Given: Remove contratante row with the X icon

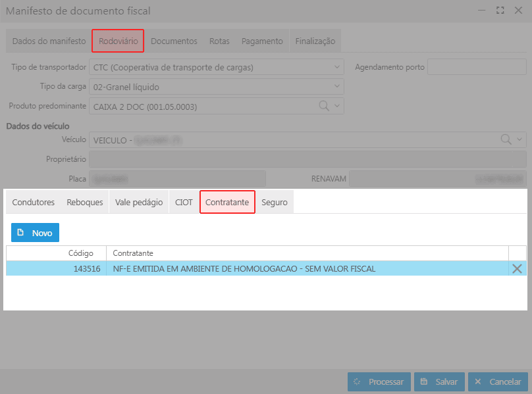Looking at the screenshot, I should tap(517, 268).
